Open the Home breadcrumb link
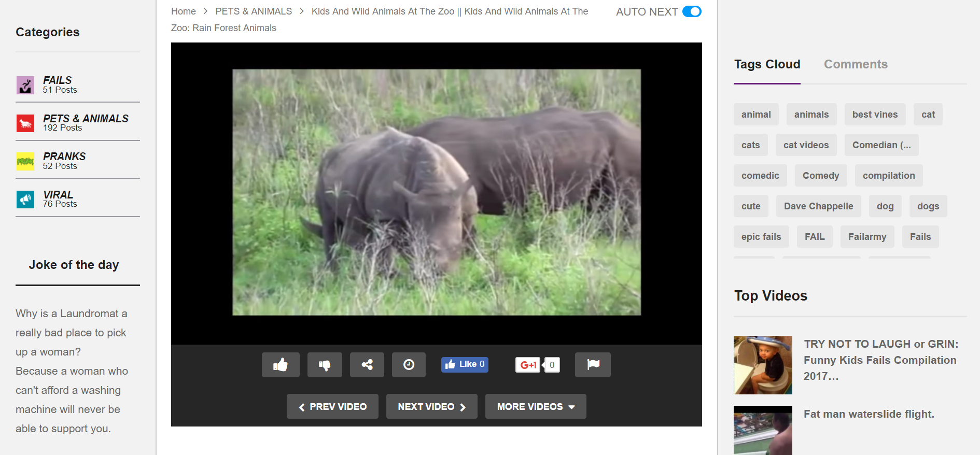Viewport: 980px width, 455px height. pos(184,11)
